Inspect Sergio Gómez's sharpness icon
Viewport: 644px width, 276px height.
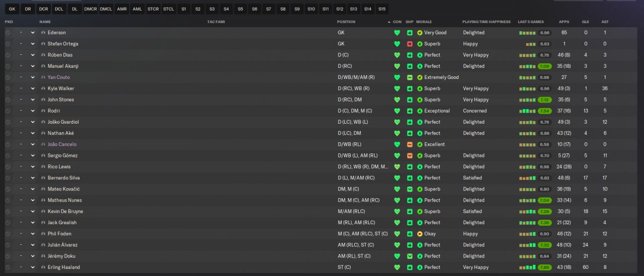coord(410,156)
